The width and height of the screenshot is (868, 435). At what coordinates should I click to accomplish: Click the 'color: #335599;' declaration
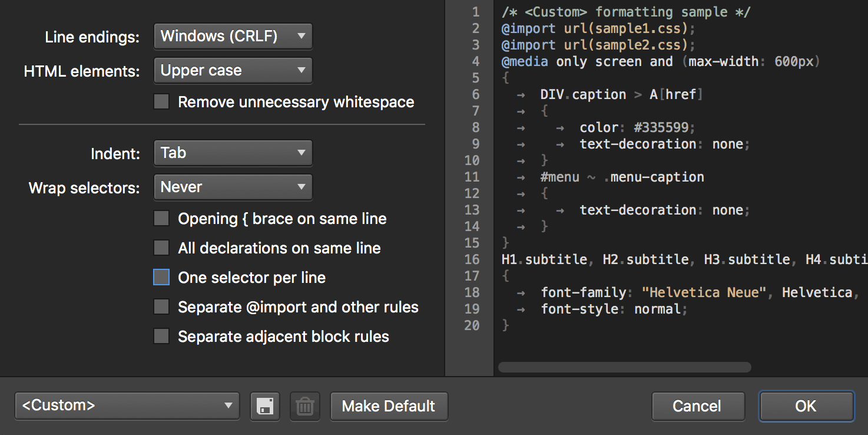638,127
